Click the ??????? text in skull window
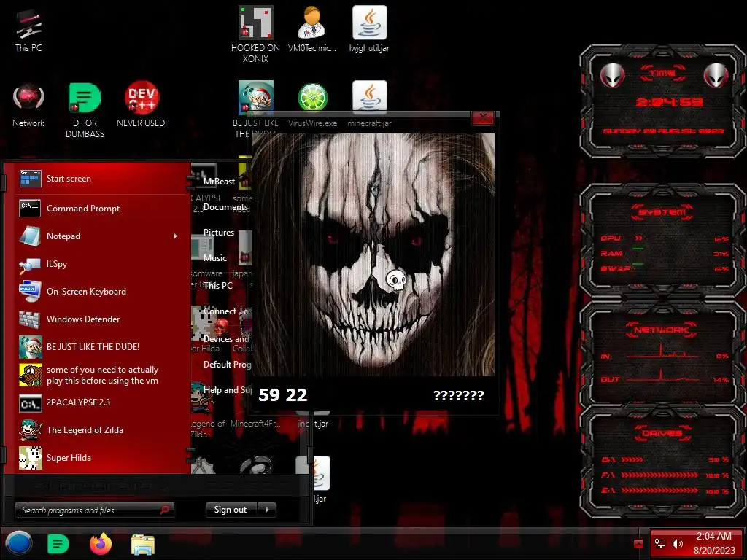The width and height of the screenshot is (747, 560). (x=459, y=395)
